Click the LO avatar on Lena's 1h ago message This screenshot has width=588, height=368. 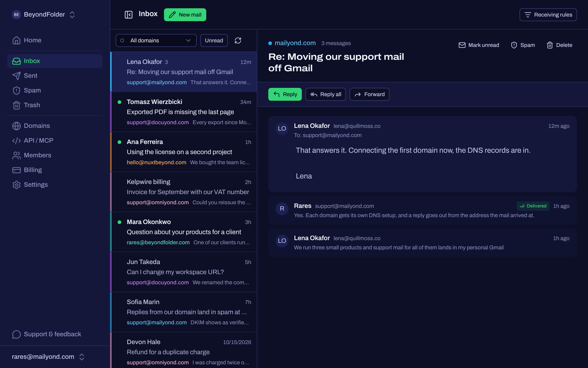pyautogui.click(x=282, y=241)
